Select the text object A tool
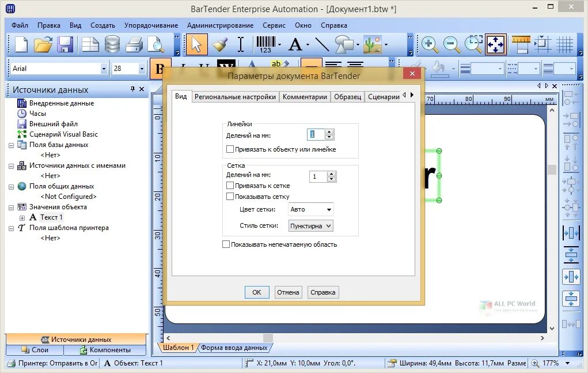 click(295, 44)
